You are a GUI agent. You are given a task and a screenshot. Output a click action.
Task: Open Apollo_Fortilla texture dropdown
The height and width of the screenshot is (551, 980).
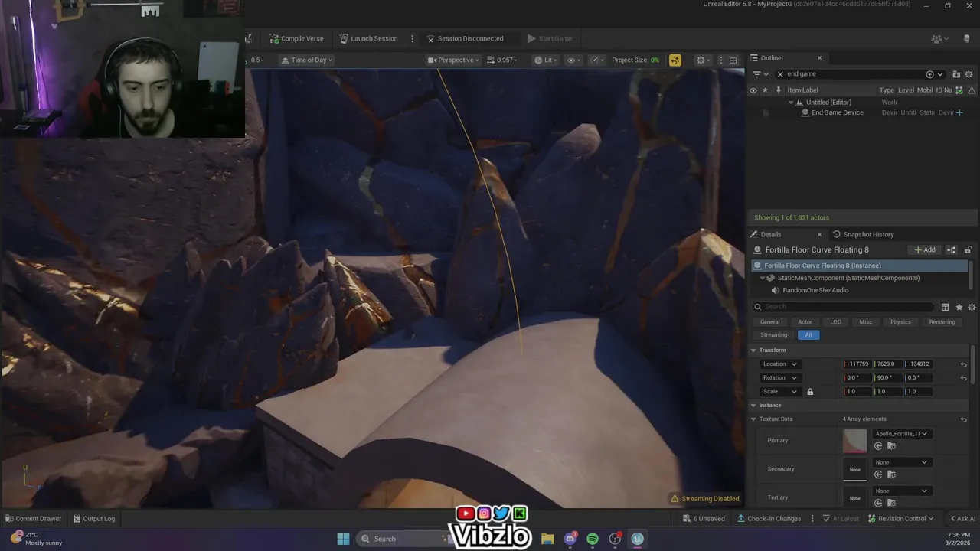tap(900, 434)
